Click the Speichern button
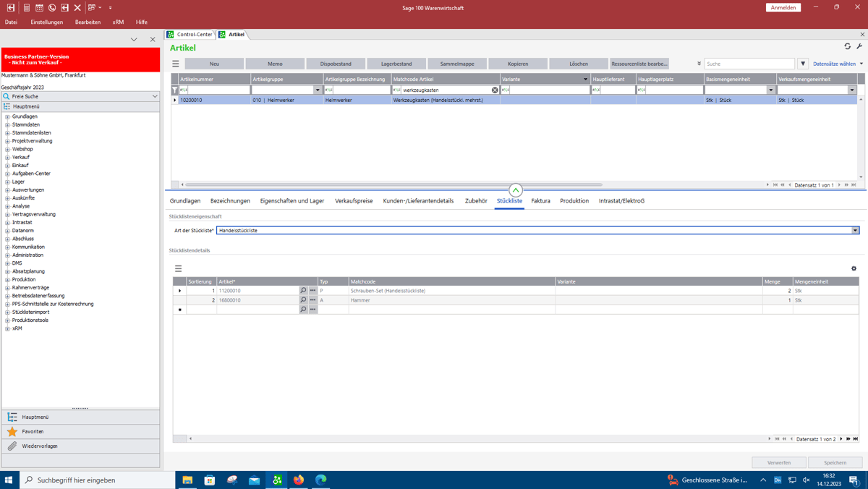868x489 pixels. [835, 462]
